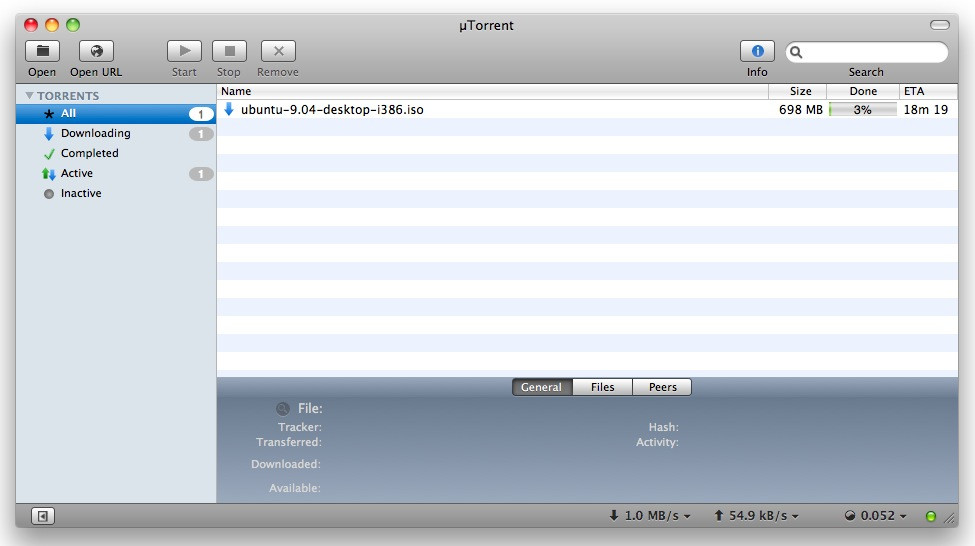The height and width of the screenshot is (546, 975).
Task: Open the 0.052 ratio dropdown
Action: tap(876, 516)
